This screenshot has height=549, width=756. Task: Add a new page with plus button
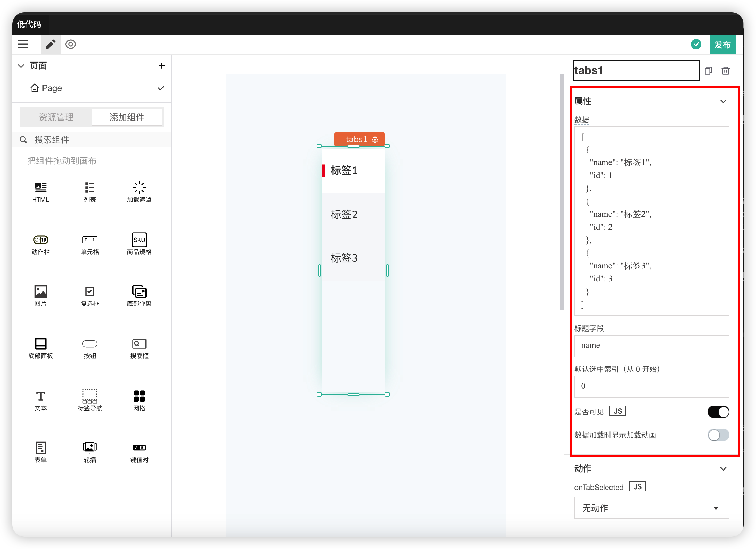[x=162, y=66]
